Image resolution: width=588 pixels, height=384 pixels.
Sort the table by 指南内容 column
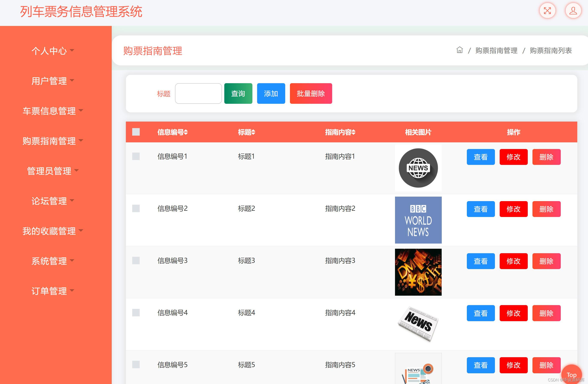coord(340,132)
